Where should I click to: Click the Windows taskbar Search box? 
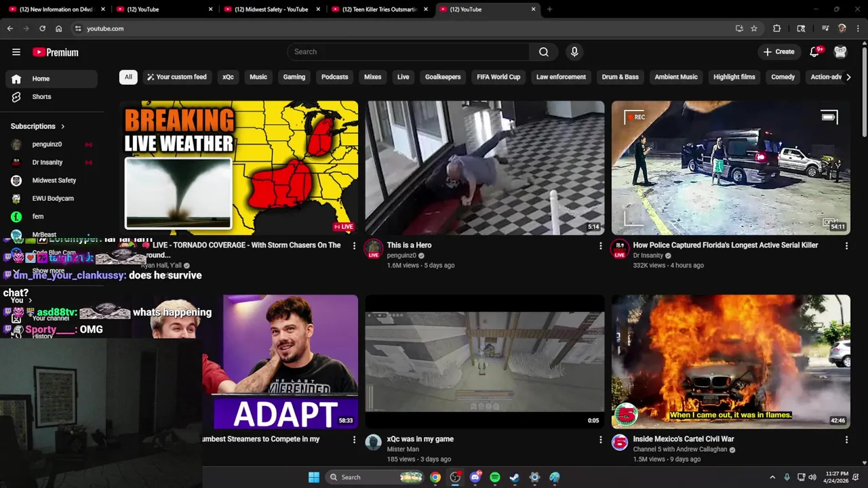[375, 477]
